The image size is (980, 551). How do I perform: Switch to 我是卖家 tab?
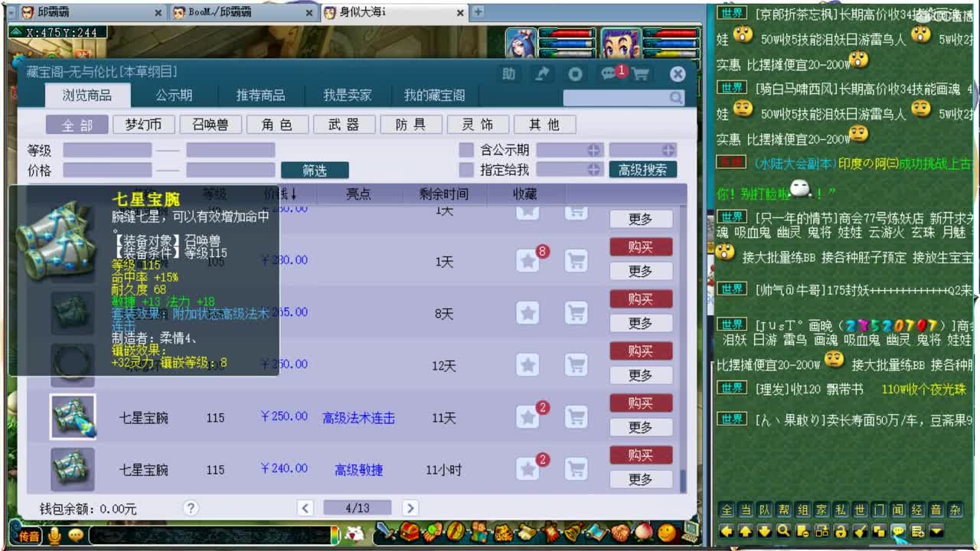pyautogui.click(x=347, y=96)
